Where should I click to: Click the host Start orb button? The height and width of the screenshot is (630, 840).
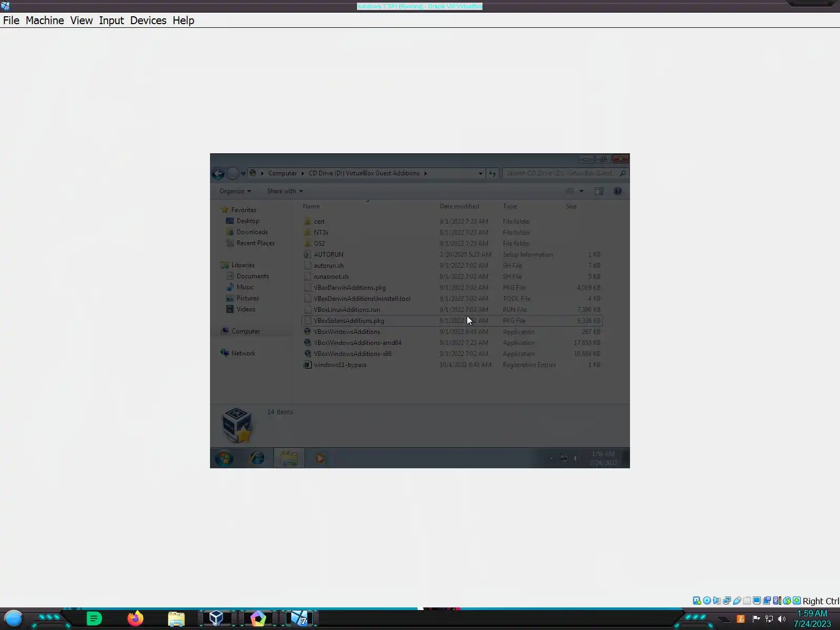tap(14, 618)
